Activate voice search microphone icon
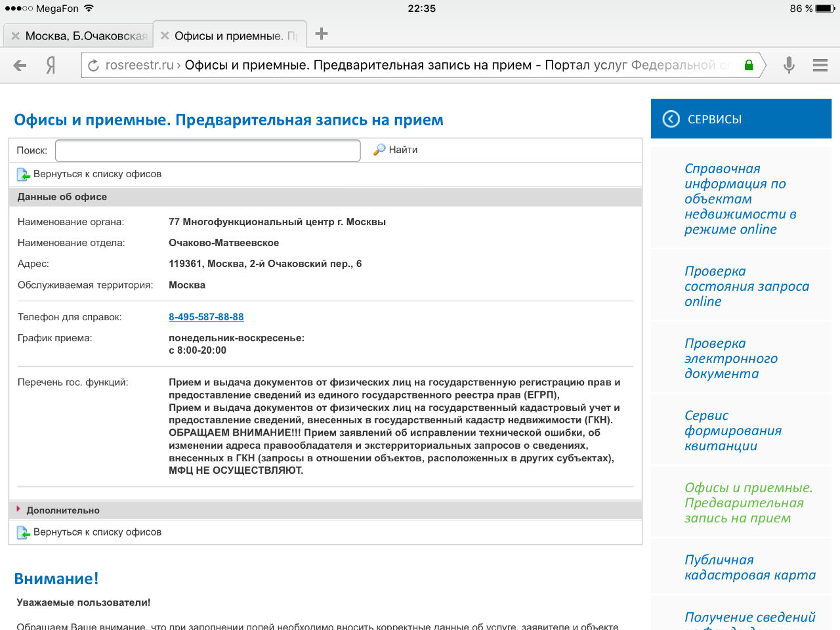This screenshot has height=630, width=840. 789,65
